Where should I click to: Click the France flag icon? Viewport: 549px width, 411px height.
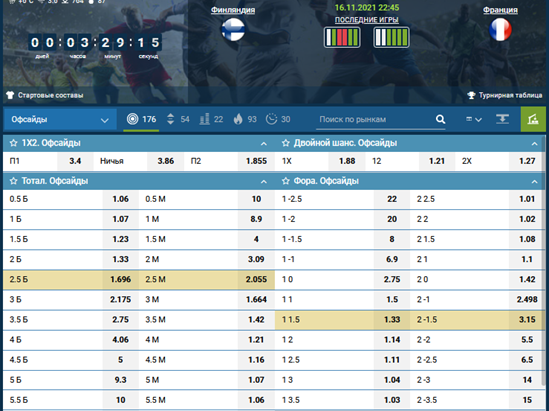pyautogui.click(x=500, y=29)
